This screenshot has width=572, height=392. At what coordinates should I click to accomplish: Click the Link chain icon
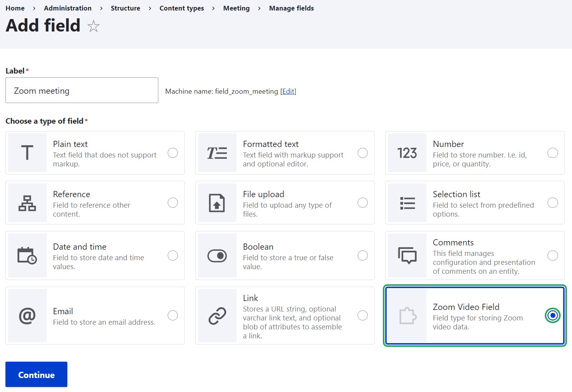pos(217,315)
